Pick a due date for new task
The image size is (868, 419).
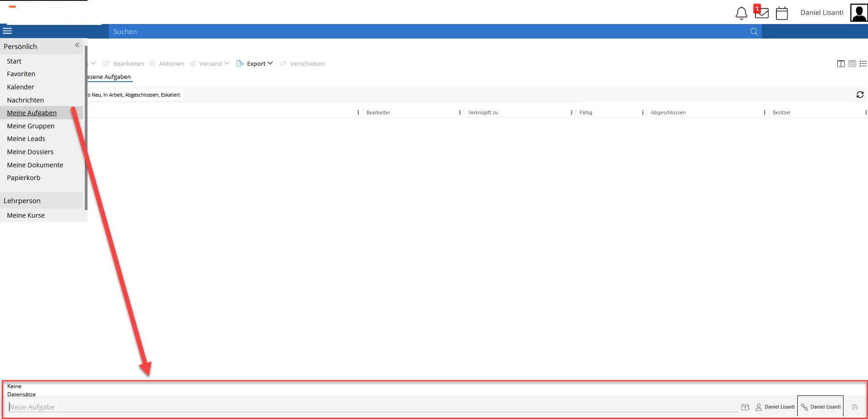pyautogui.click(x=745, y=407)
